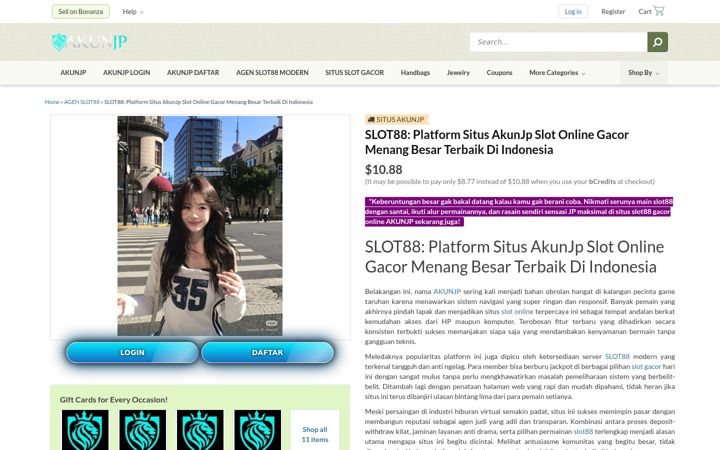Click the bold product title heading
The width and height of the screenshot is (720, 450).
coord(496,142)
